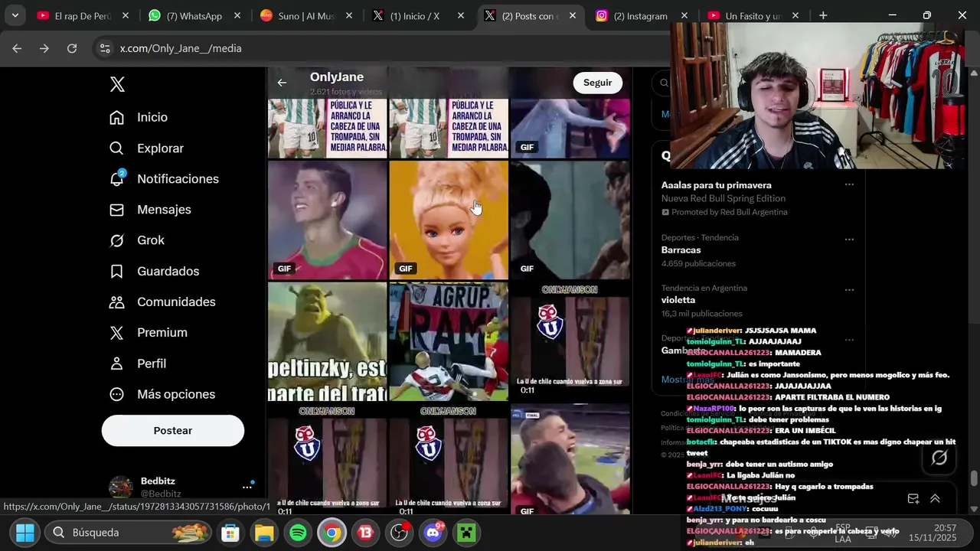This screenshot has height=551, width=980.
Task: Open Inicio in the X sidebar
Action: tap(139, 117)
